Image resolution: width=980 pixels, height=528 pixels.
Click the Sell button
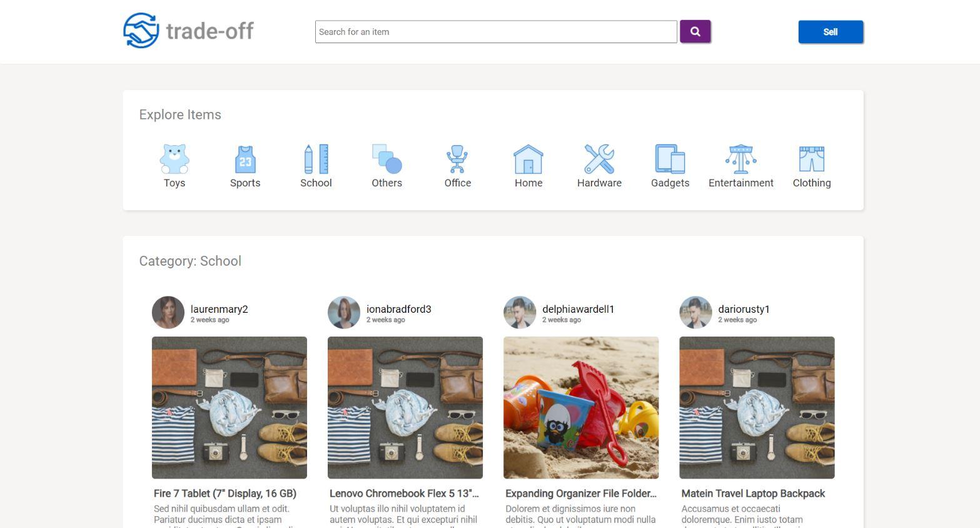830,31
